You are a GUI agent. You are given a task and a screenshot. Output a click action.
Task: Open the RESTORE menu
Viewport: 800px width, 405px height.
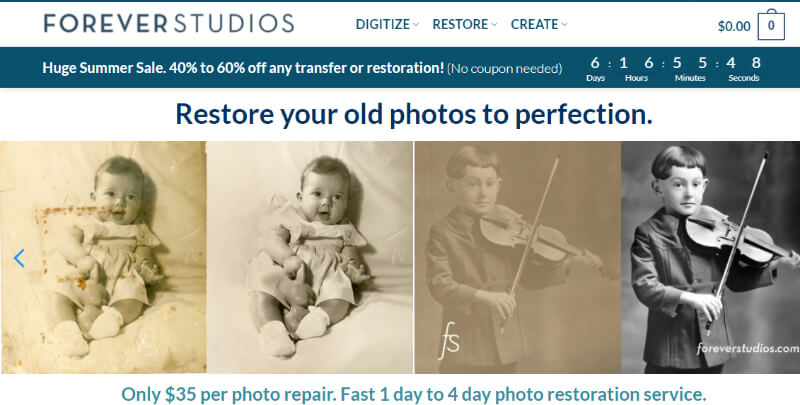click(x=460, y=24)
